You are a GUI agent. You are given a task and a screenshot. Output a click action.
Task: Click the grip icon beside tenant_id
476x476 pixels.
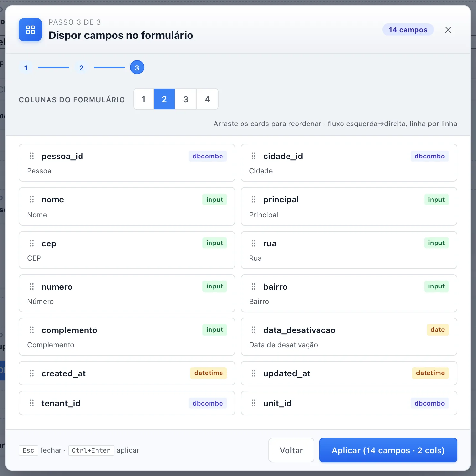32,403
